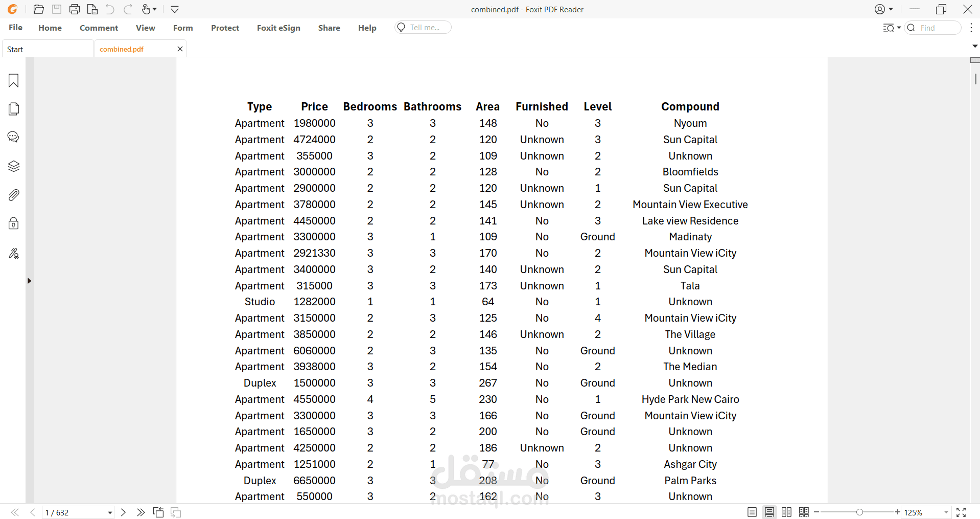
Task: Open the Layers panel
Action: (14, 166)
